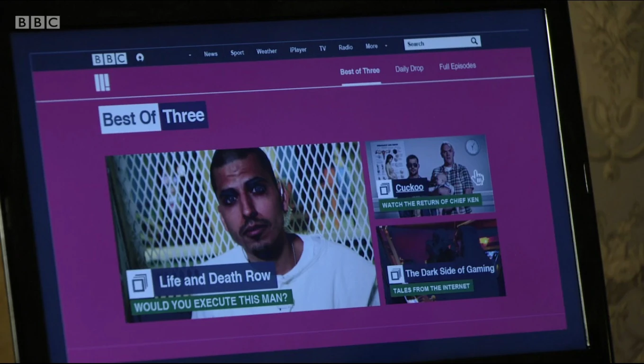Image resolution: width=644 pixels, height=364 pixels.
Task: Click the "WOULD YOU EXECUTE THIS MAN?" caption
Action: pyautogui.click(x=211, y=302)
